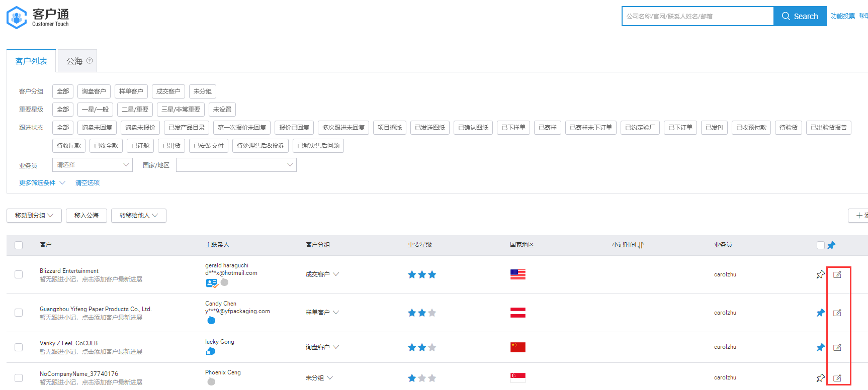Sort by 小记时间 column arrows

tap(641, 245)
